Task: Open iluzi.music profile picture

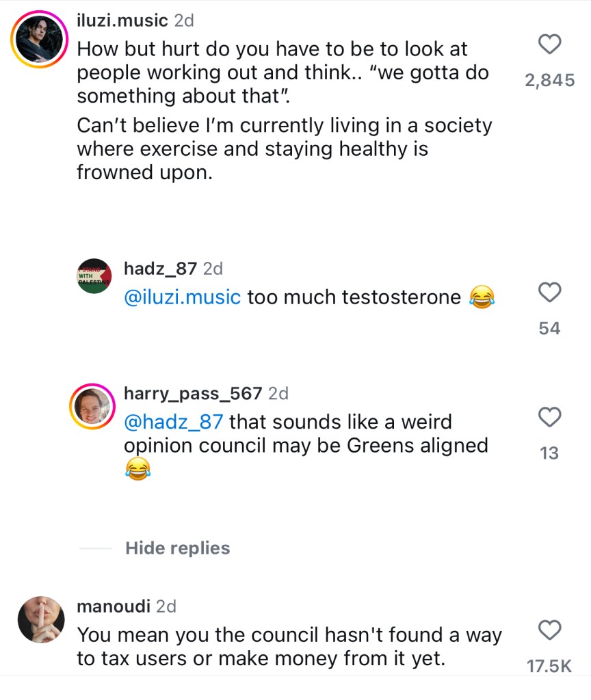Action: 40,40
